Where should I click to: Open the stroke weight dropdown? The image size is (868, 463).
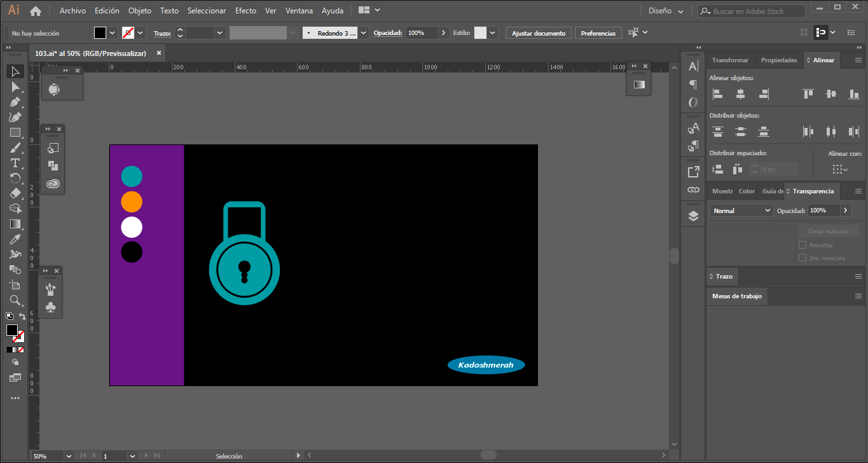(220, 32)
